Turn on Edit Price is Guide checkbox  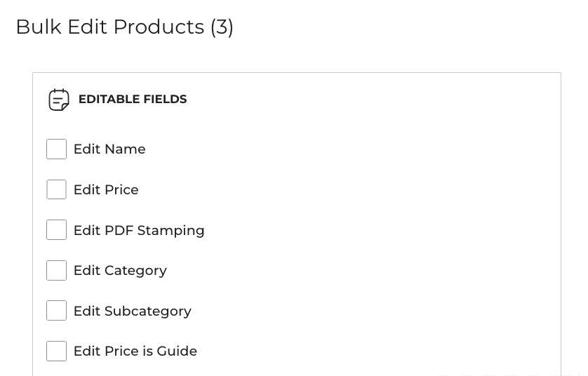[x=56, y=351]
